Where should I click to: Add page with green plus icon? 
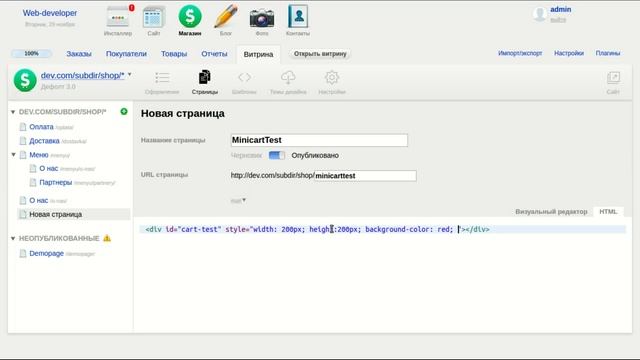pos(124,111)
